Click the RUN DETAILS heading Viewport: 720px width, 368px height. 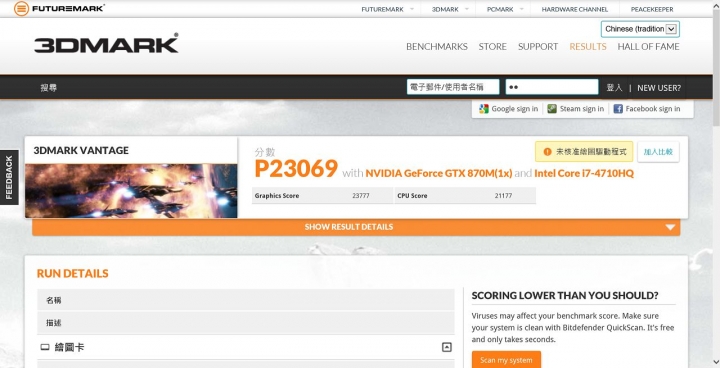pyautogui.click(x=73, y=273)
